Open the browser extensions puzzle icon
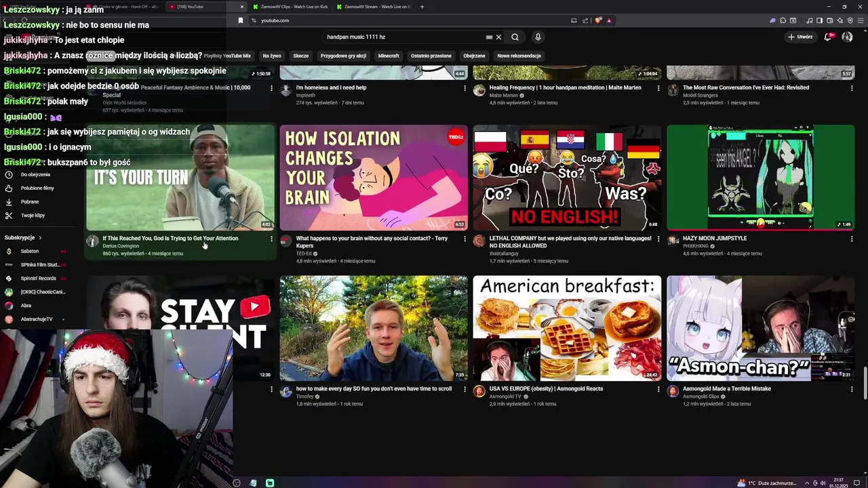Viewport: 868px width, 488px height. (783, 20)
